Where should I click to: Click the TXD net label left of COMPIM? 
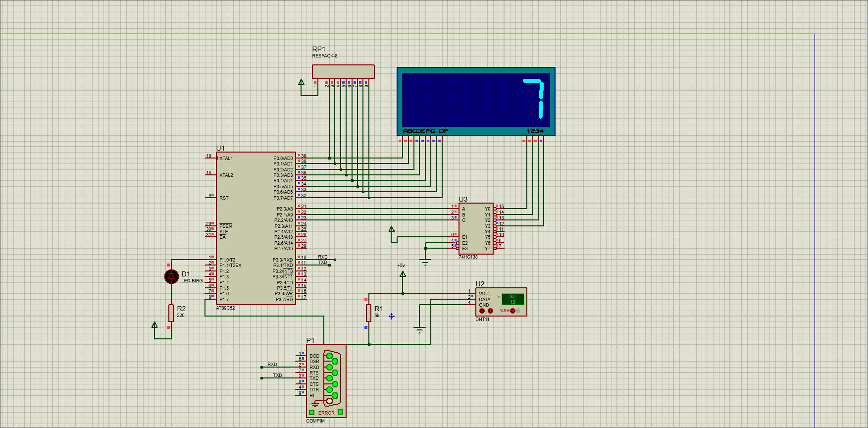point(277,375)
